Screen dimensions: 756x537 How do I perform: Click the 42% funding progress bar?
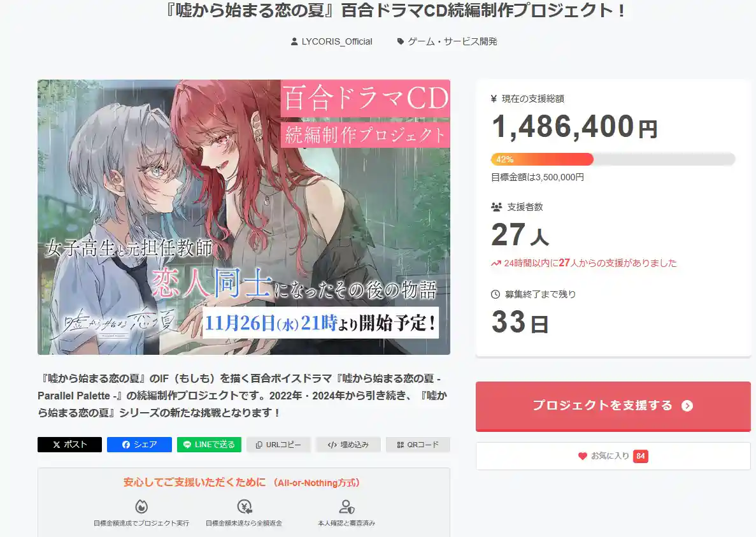click(x=613, y=159)
